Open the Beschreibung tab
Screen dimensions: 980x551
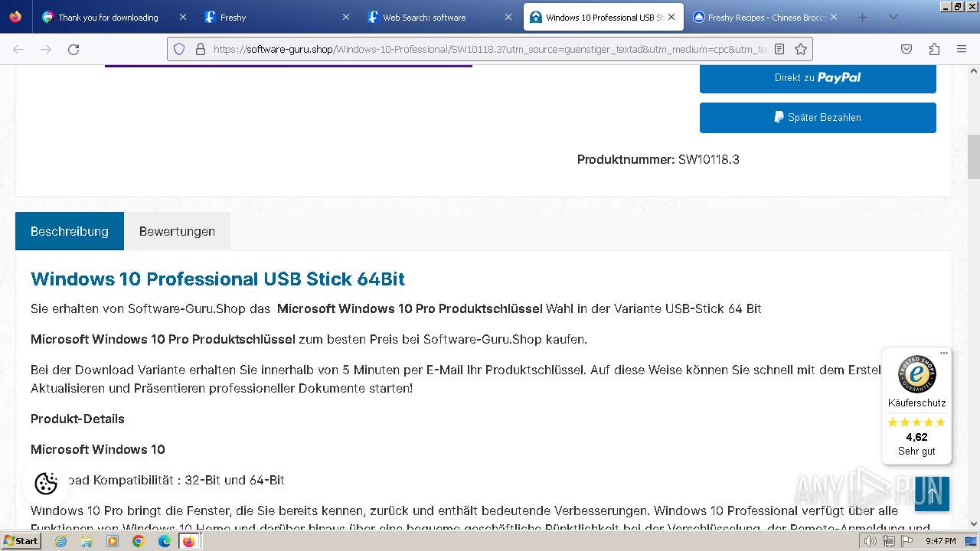pos(70,231)
